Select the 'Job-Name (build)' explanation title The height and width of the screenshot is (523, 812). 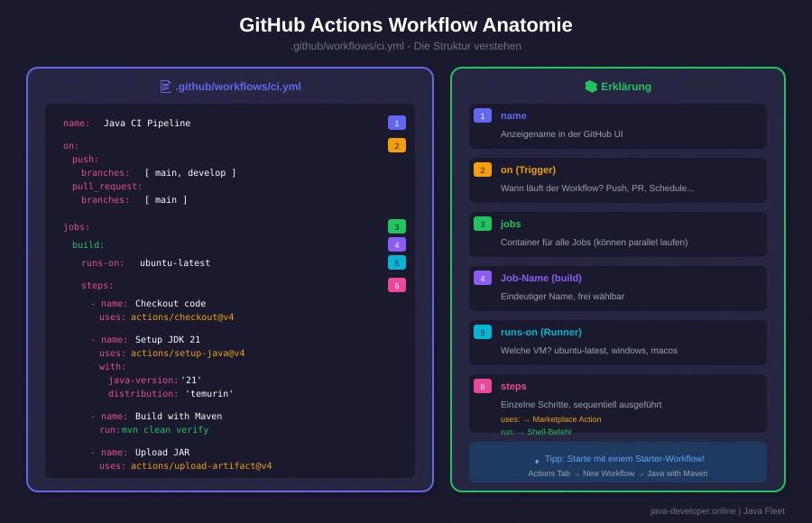click(540, 278)
